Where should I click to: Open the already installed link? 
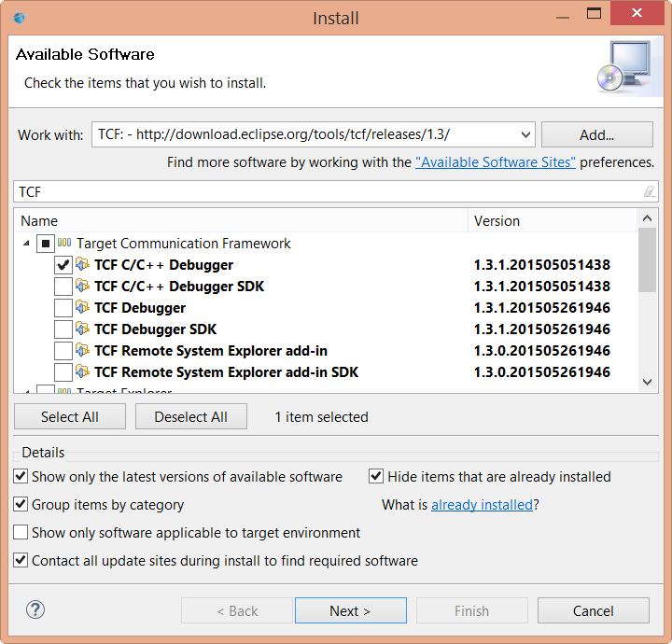click(x=482, y=505)
